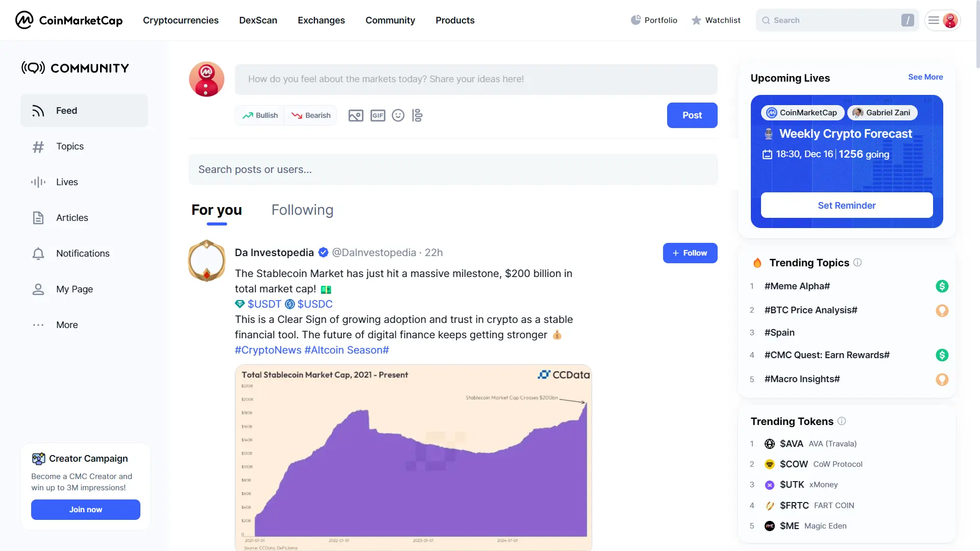Viewport: 980px width, 551px height.
Task: Select the For You feed tab
Action: pyautogui.click(x=216, y=209)
